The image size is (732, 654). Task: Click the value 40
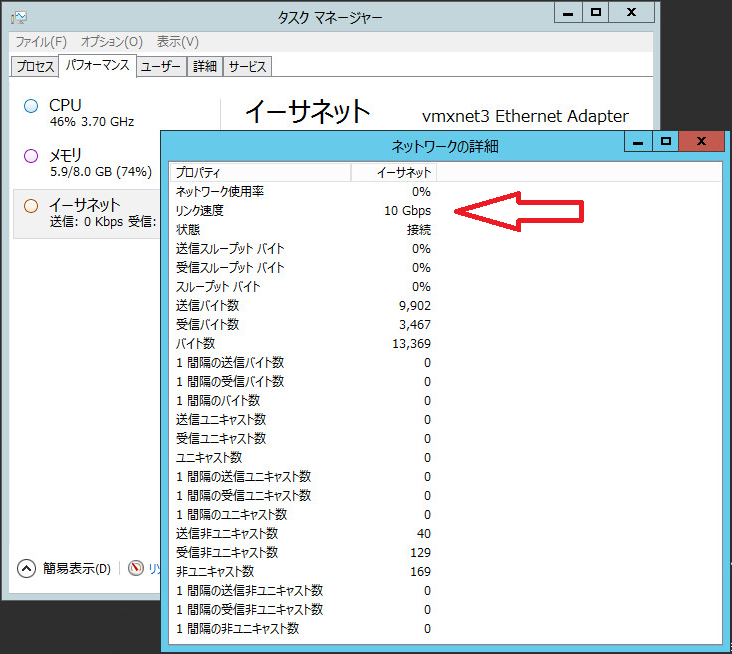click(x=424, y=534)
